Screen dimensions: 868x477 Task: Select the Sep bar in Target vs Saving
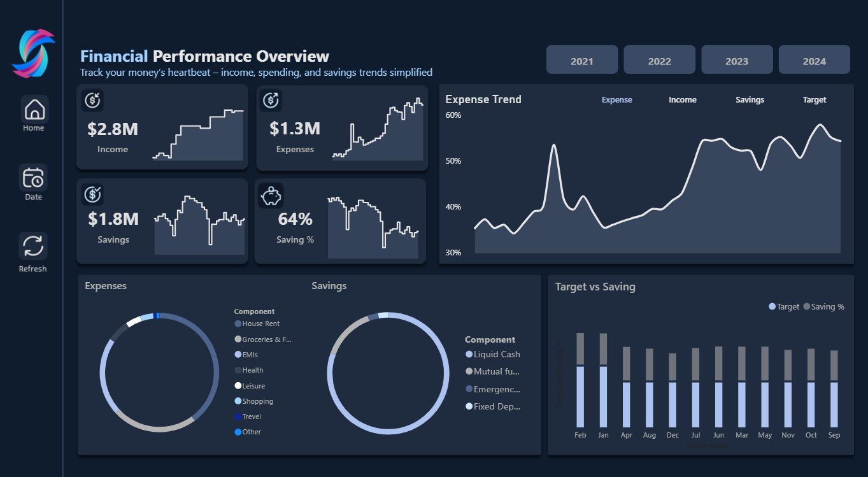(x=834, y=389)
